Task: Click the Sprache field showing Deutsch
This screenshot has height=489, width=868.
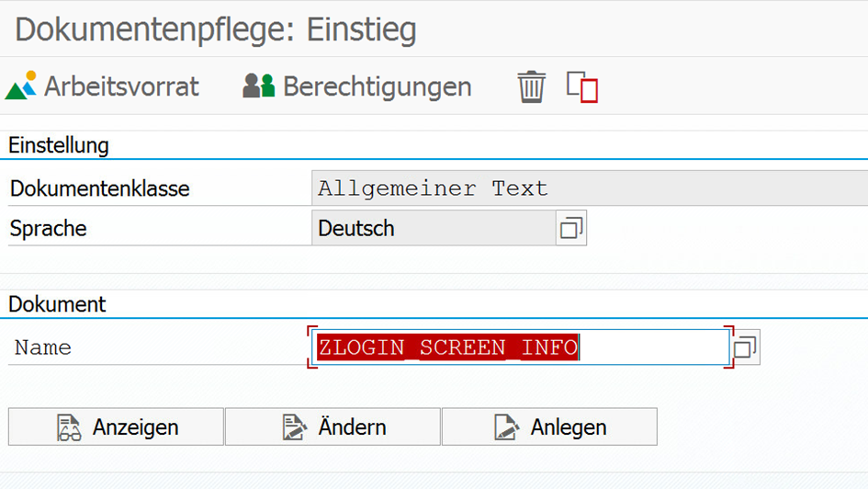Action: (432, 228)
